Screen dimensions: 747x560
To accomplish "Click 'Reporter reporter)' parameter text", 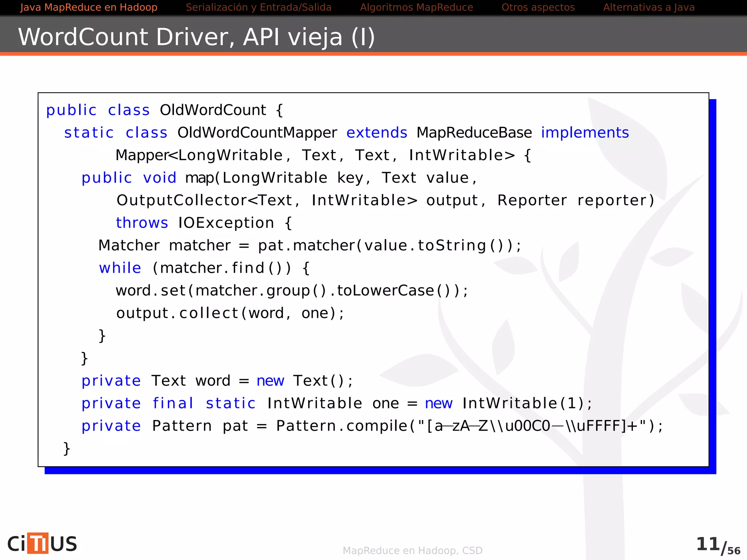I will pos(576,201).
